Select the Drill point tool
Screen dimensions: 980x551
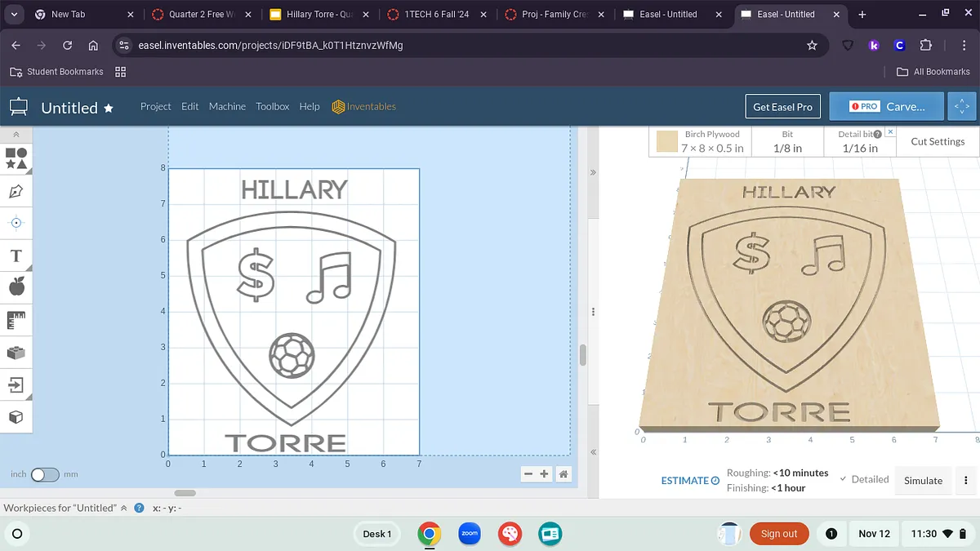click(x=16, y=223)
